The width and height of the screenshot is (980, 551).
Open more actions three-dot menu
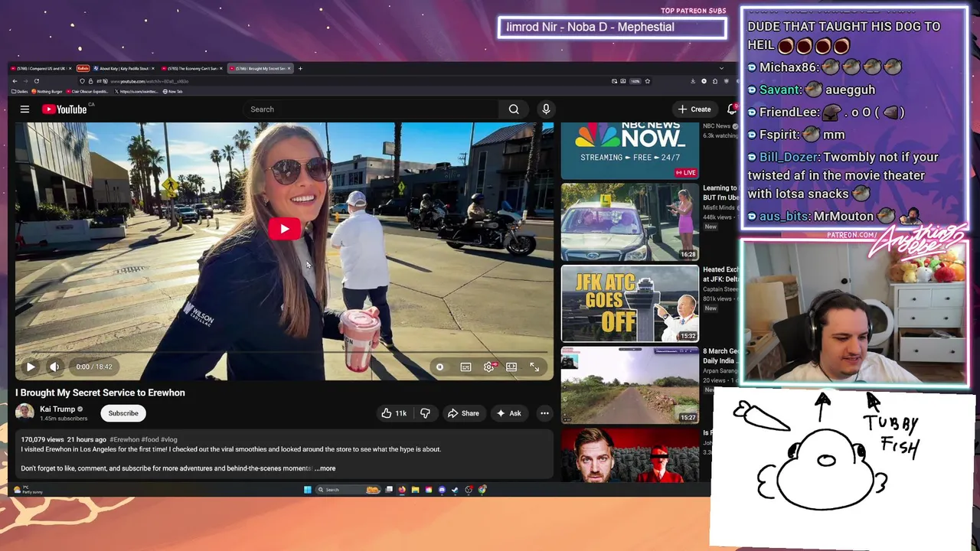(544, 413)
